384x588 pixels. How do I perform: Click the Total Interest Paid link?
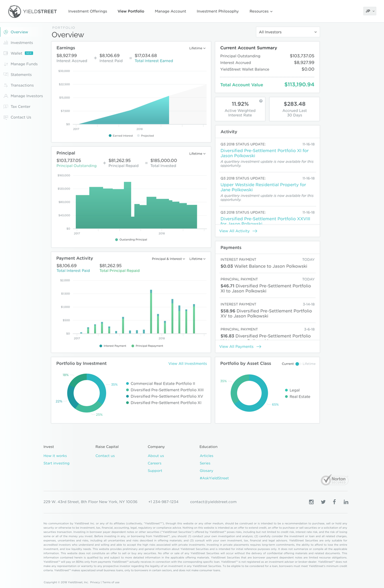(x=73, y=271)
